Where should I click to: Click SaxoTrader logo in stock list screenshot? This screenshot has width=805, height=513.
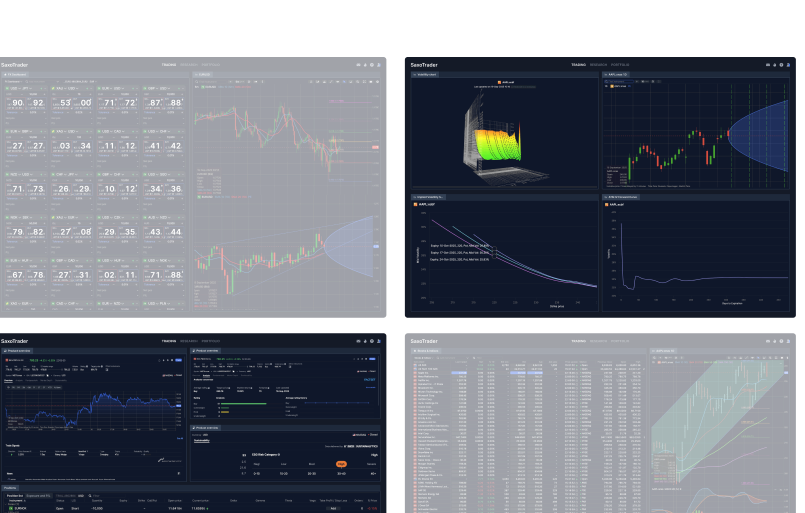point(424,341)
